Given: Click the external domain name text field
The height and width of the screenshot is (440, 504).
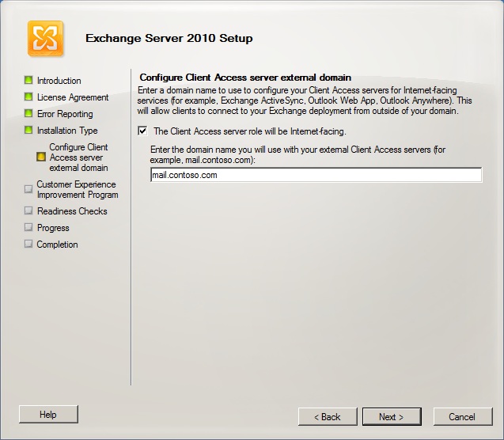Looking at the screenshot, I should 316,175.
